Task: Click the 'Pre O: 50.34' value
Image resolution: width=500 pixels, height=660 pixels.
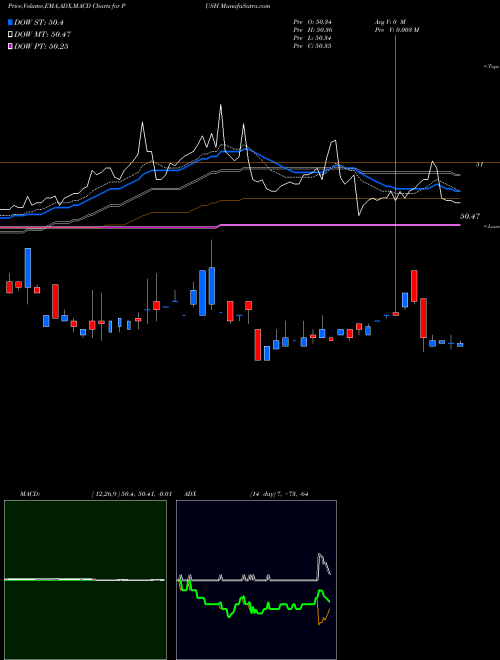Action: coord(312,21)
